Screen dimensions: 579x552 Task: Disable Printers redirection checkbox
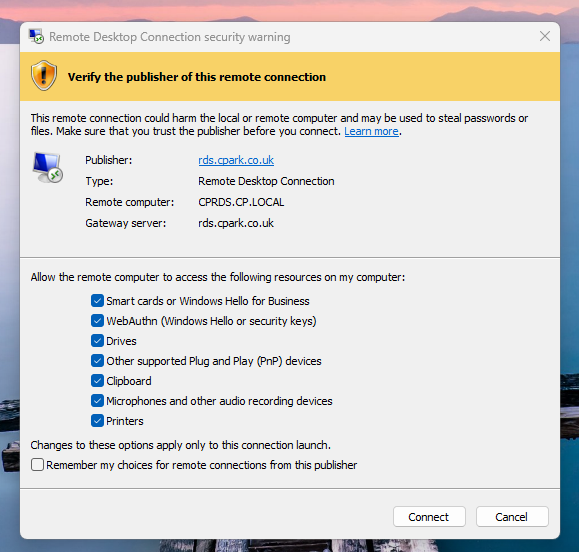(x=97, y=421)
